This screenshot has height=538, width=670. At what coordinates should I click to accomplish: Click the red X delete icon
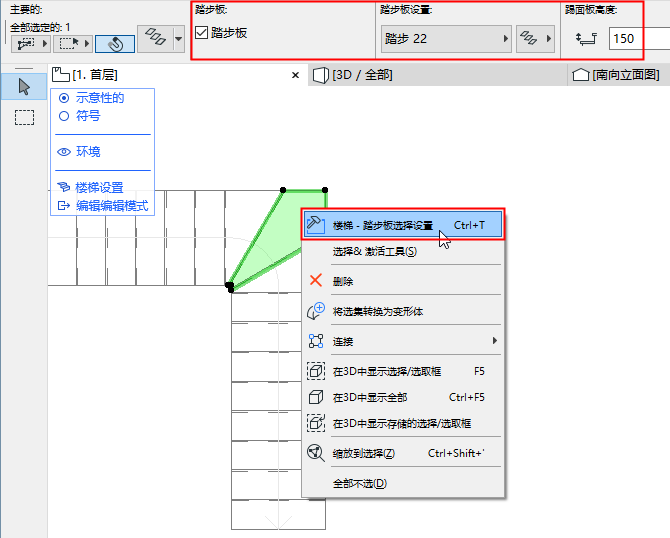click(316, 280)
